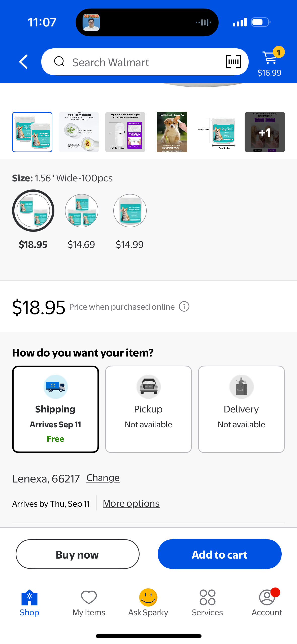Screen dimensions: 297x644
Task: Open the shopping cart showing $16.99
Action: point(270,62)
